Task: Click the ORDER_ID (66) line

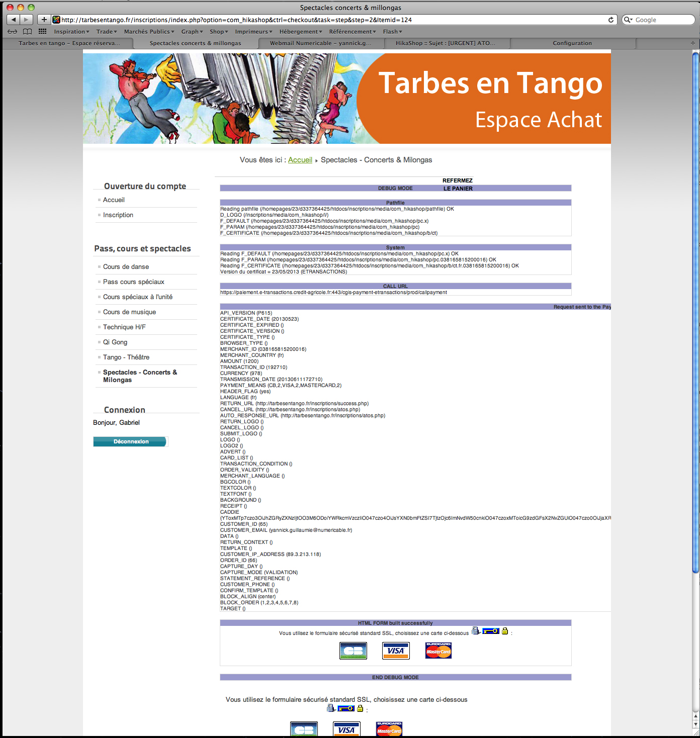Action: 238,560
